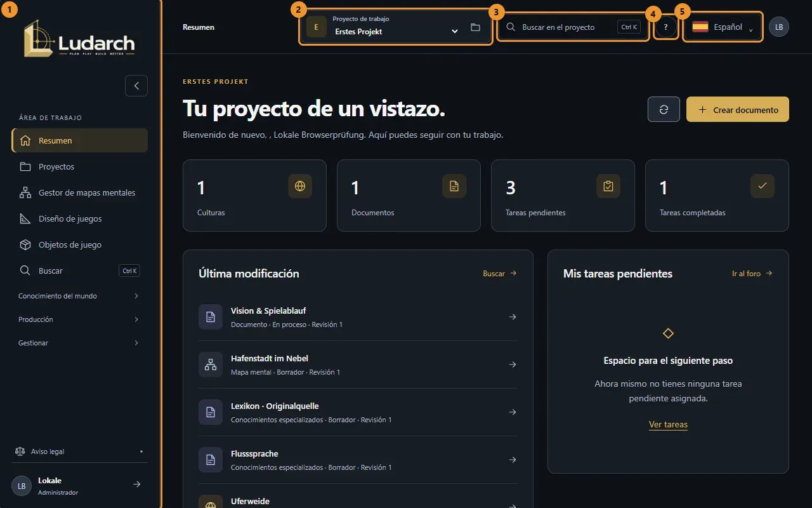Expand the Aviso legal menu

tap(79, 451)
